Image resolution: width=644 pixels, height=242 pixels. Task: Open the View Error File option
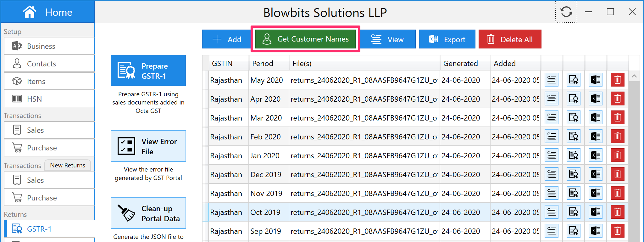point(148,146)
